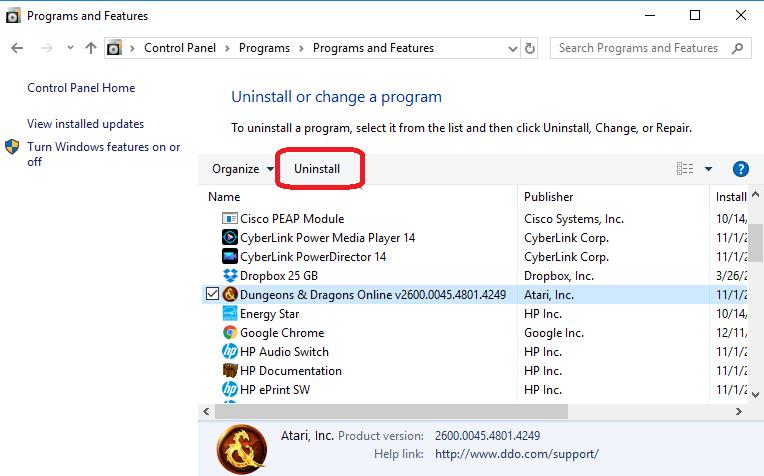
Task: Select CyberLink PowerDirector 14 name
Action: 313,257
